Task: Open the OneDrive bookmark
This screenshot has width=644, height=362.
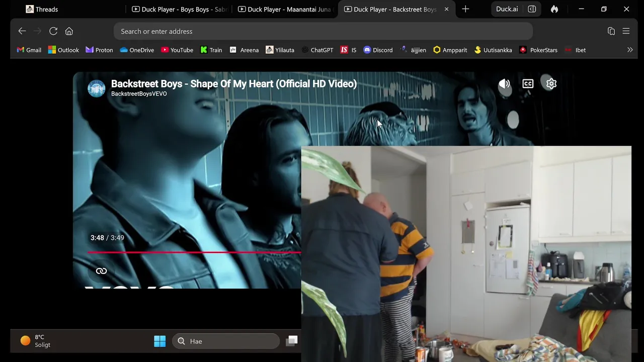Action: (137, 50)
